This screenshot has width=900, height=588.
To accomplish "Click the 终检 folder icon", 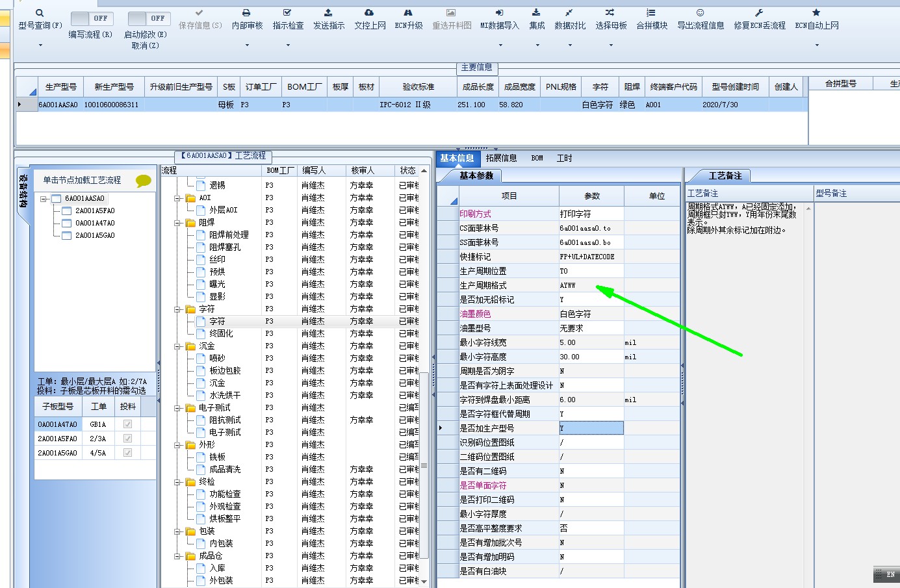I will (190, 482).
